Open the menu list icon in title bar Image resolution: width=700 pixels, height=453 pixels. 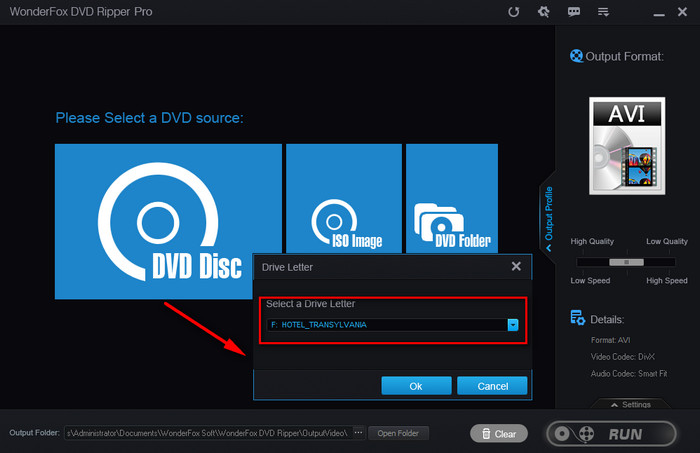click(603, 12)
